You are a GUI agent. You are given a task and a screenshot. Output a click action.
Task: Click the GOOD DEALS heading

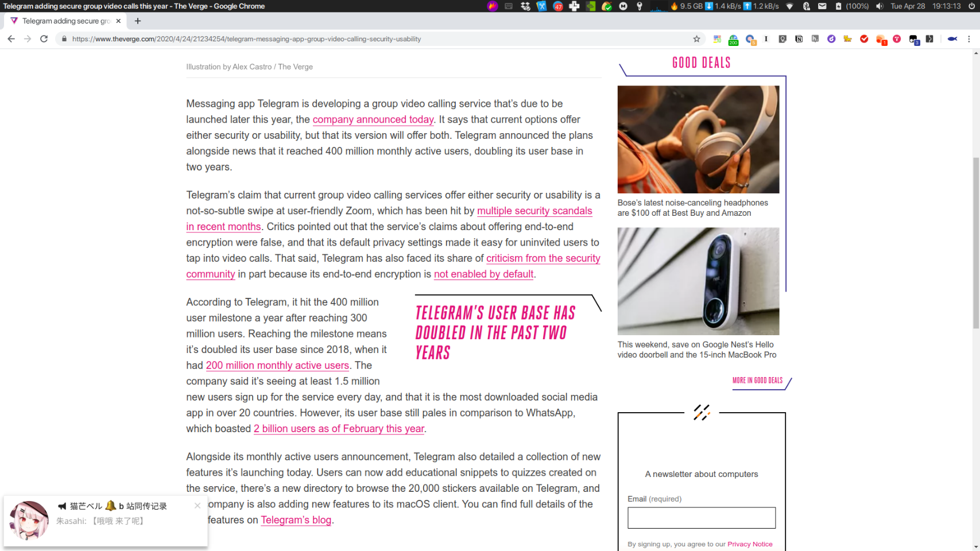[702, 63]
